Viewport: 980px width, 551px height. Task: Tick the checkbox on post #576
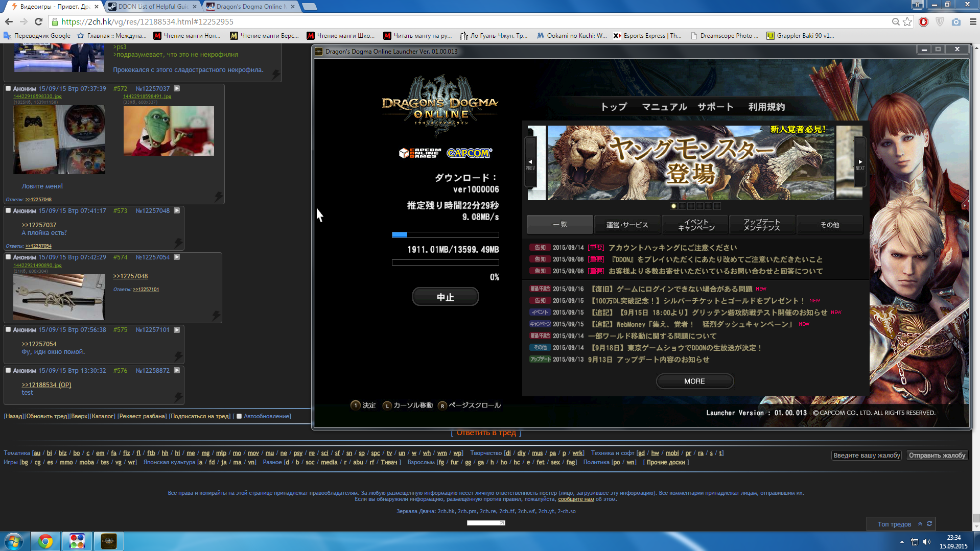[x=8, y=370]
